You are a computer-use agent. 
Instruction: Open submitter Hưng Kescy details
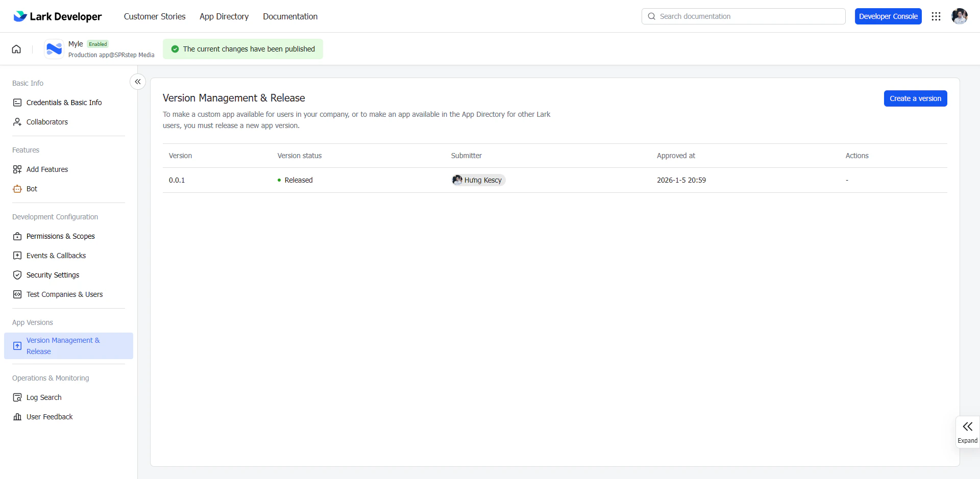coord(478,180)
